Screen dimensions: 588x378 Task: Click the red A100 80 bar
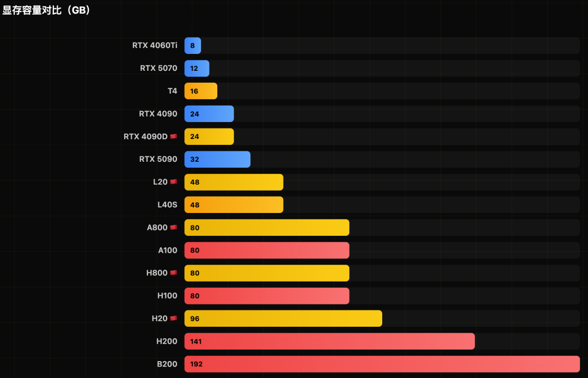(x=267, y=251)
